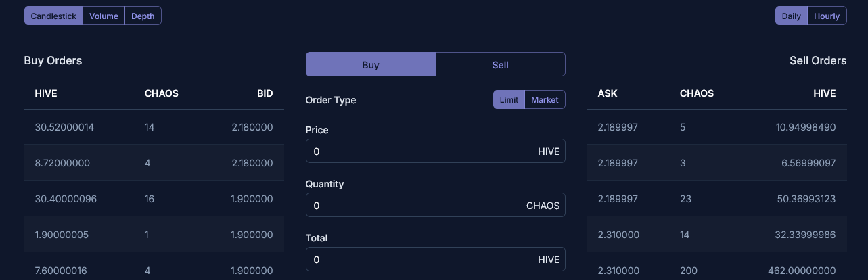Image resolution: width=868 pixels, height=280 pixels.
Task: Select sell order of 10.94998490 HIVE
Action: [x=716, y=127]
